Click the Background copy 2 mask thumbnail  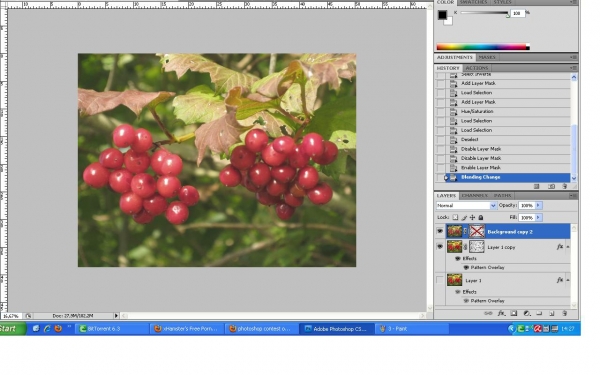(477, 232)
